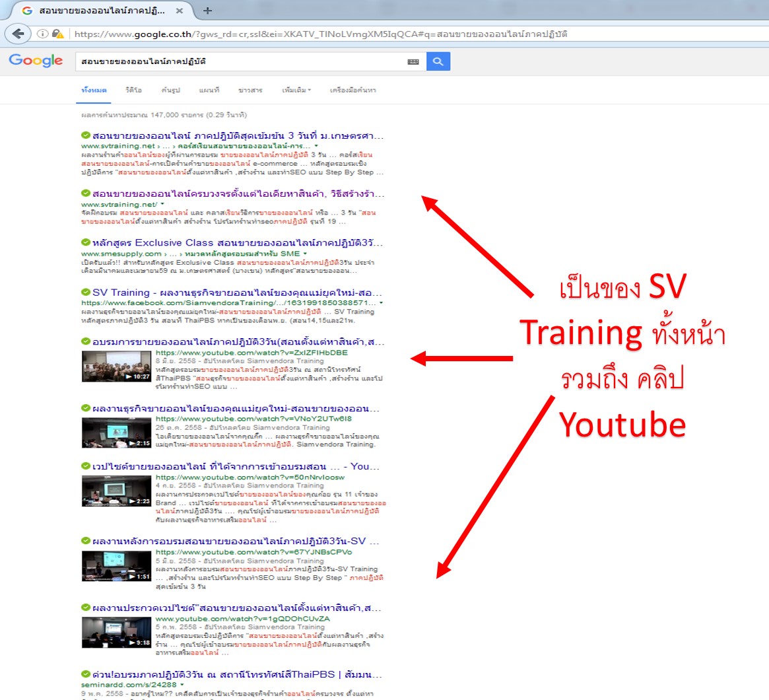Open video result 'ผลงานธุรกิจขายออนไลน์ของคุณแม่ยุคใหม่-สอนขายของออน...'

pos(236,409)
